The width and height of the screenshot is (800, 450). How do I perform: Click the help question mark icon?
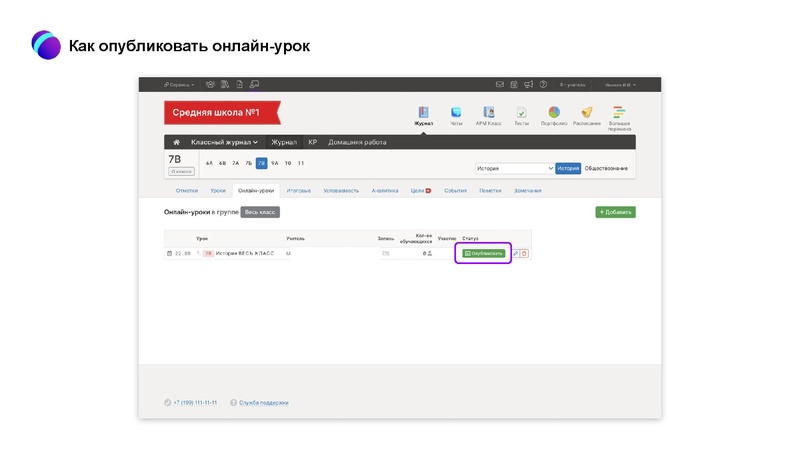point(542,85)
